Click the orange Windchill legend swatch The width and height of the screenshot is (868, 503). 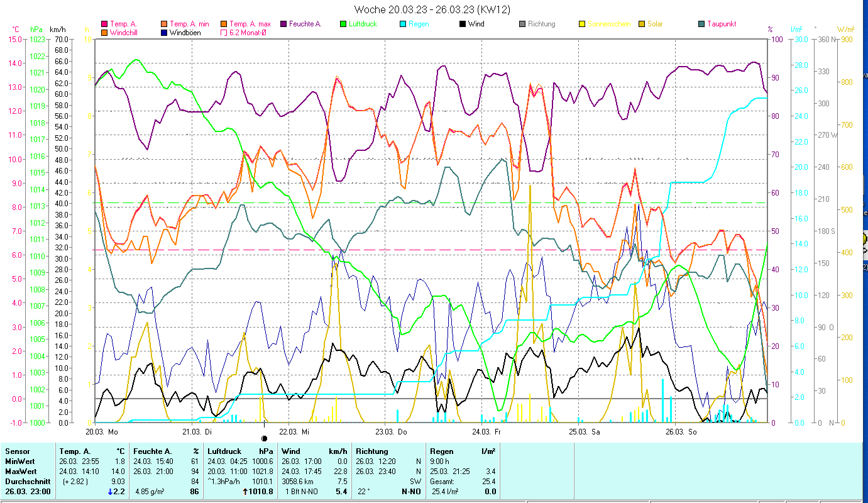click(104, 33)
